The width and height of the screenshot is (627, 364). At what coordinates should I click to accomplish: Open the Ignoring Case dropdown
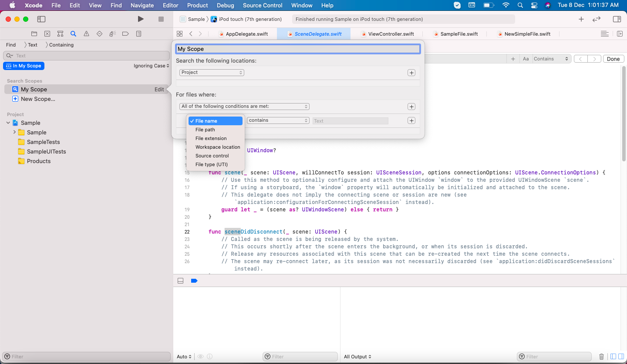[x=152, y=66]
